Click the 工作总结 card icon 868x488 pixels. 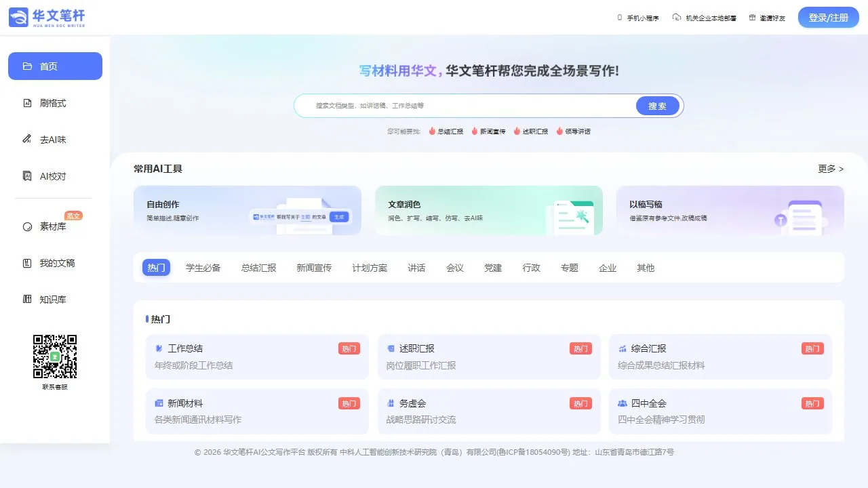point(159,348)
